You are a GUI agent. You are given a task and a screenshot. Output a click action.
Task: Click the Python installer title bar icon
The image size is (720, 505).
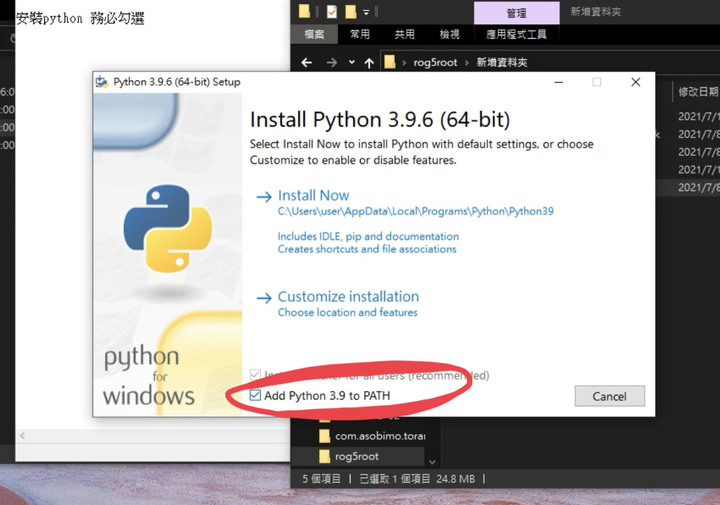pos(101,82)
